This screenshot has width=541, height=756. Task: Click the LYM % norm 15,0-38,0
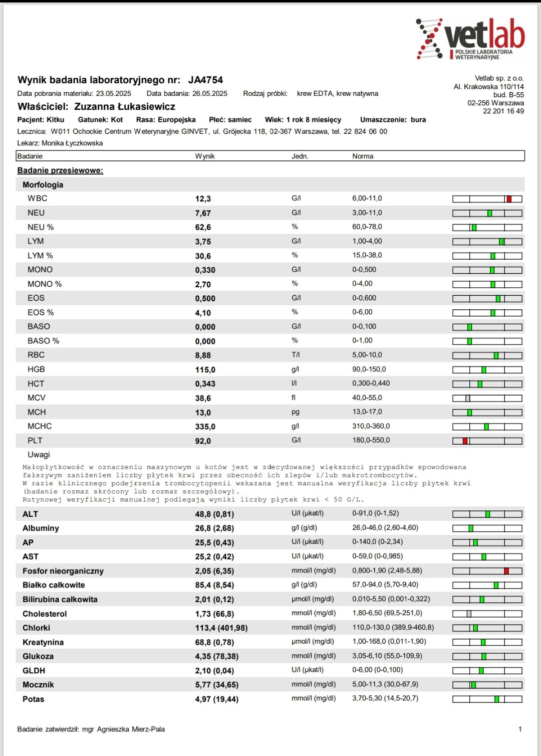pos(367,255)
